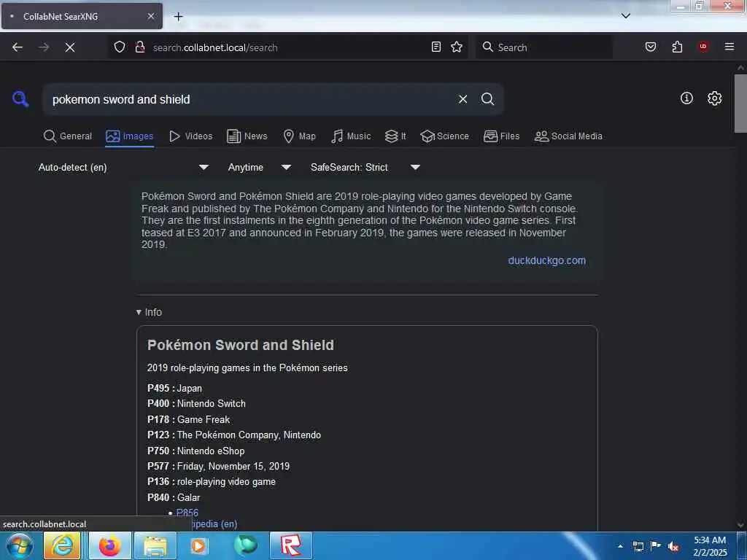Stop the page loading in the toolbar
The width and height of the screenshot is (747, 560).
pyautogui.click(x=70, y=47)
